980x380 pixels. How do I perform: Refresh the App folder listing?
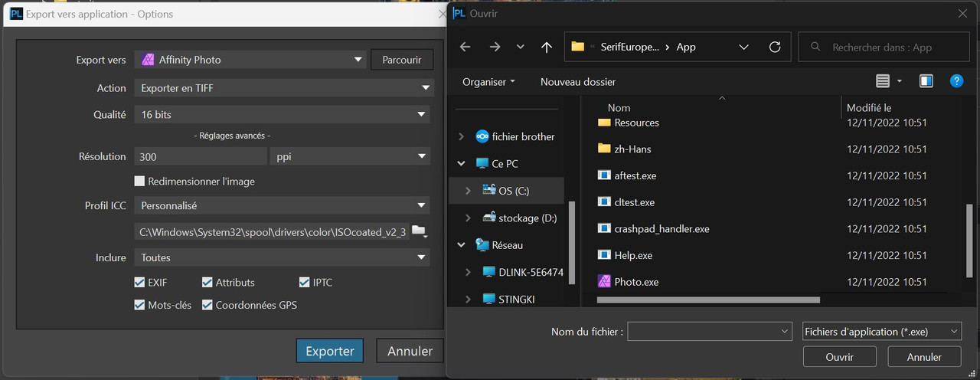pyautogui.click(x=775, y=47)
